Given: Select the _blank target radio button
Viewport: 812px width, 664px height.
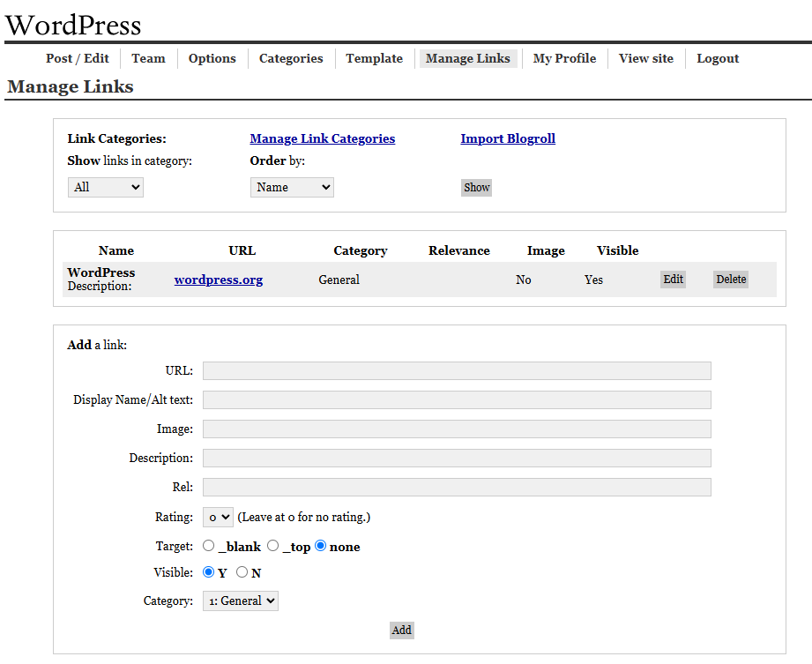Looking at the screenshot, I should point(209,545).
